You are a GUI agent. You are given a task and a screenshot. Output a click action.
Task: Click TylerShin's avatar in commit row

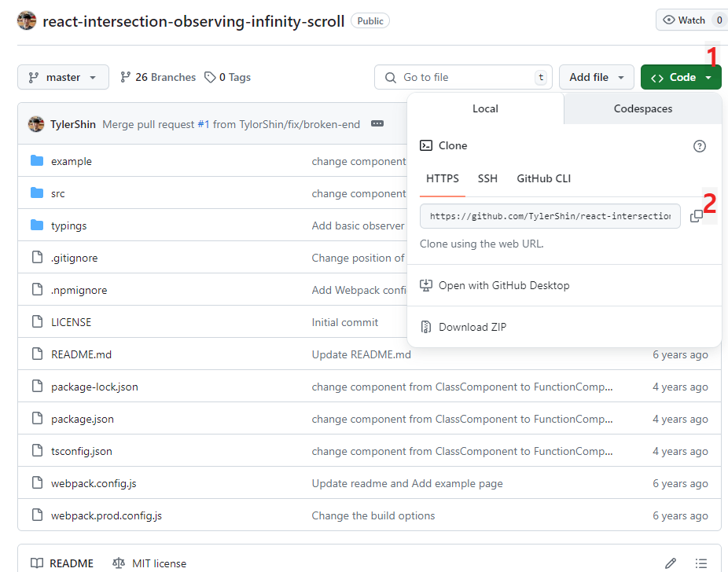pyautogui.click(x=35, y=124)
